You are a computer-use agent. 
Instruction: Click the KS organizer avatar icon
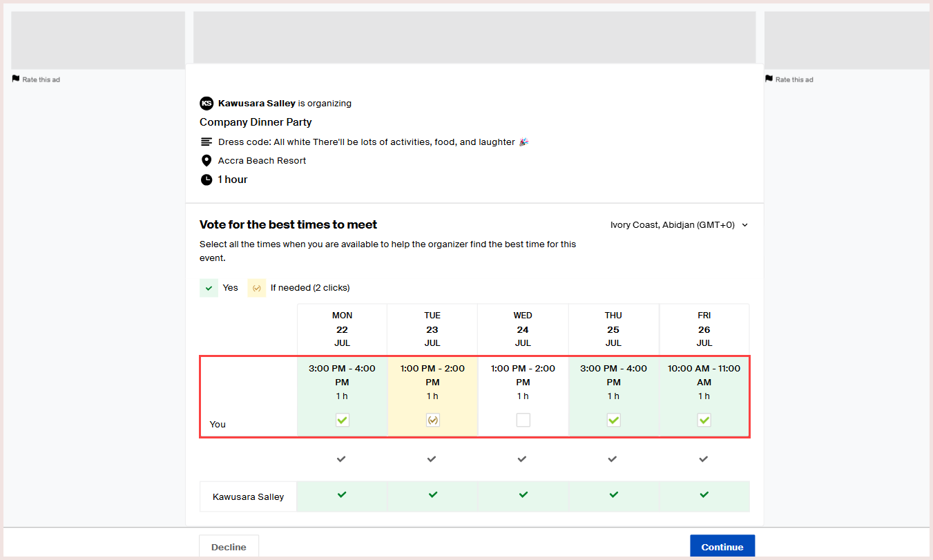pos(206,104)
